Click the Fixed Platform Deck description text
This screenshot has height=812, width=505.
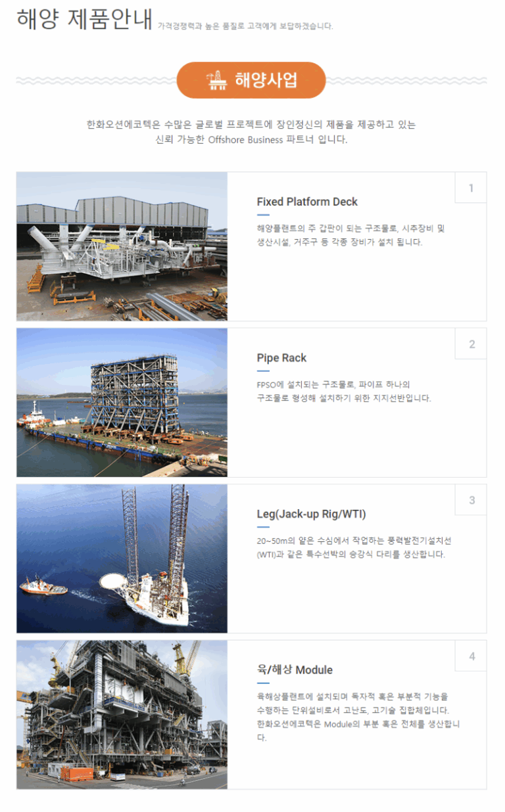[x=350, y=235]
